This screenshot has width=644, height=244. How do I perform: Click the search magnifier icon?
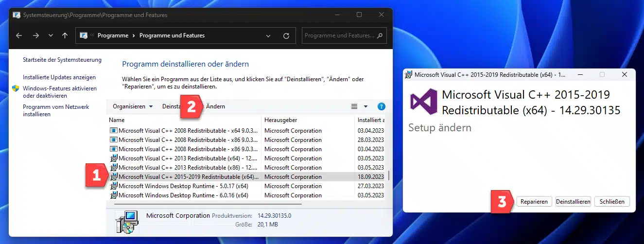tap(380, 35)
